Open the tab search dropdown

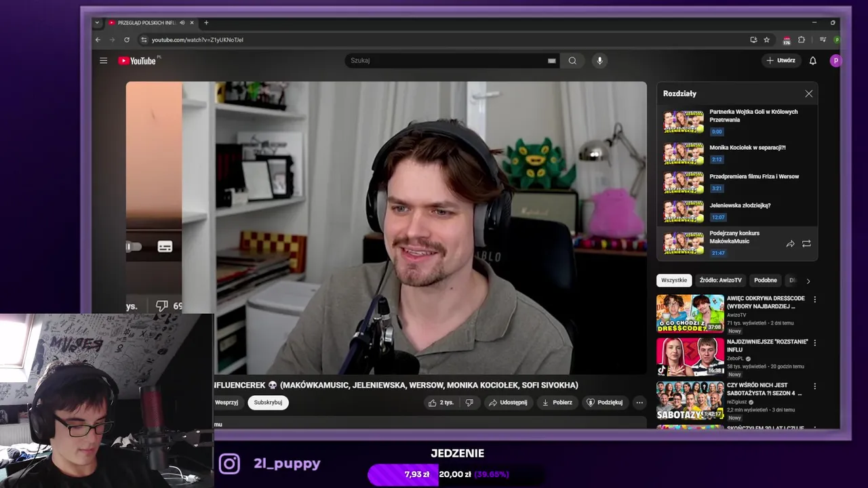click(x=97, y=22)
